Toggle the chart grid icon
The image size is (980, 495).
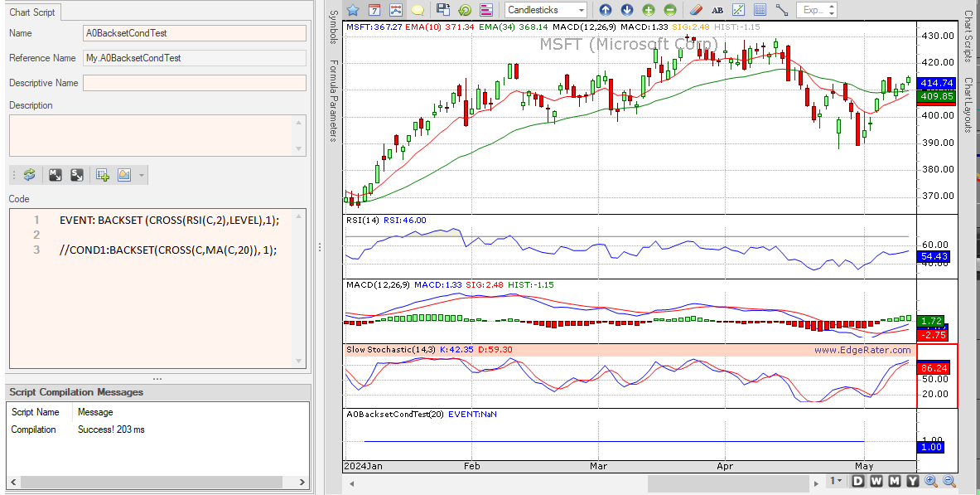pos(760,10)
